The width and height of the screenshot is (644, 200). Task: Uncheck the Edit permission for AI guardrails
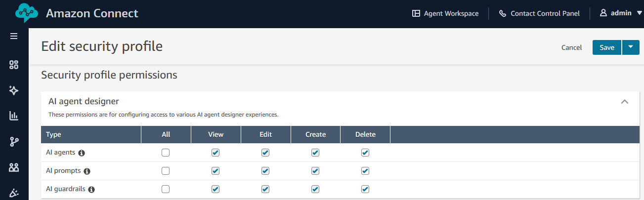coord(265,189)
